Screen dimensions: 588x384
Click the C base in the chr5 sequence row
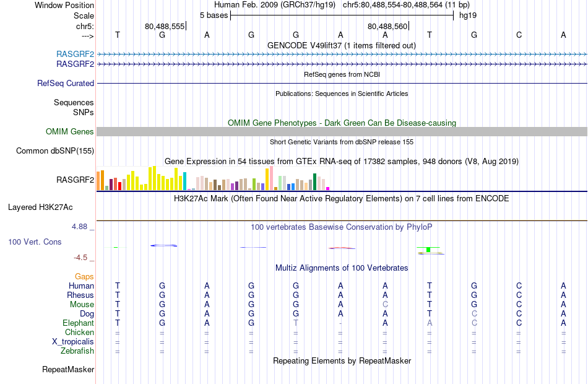[x=519, y=35]
